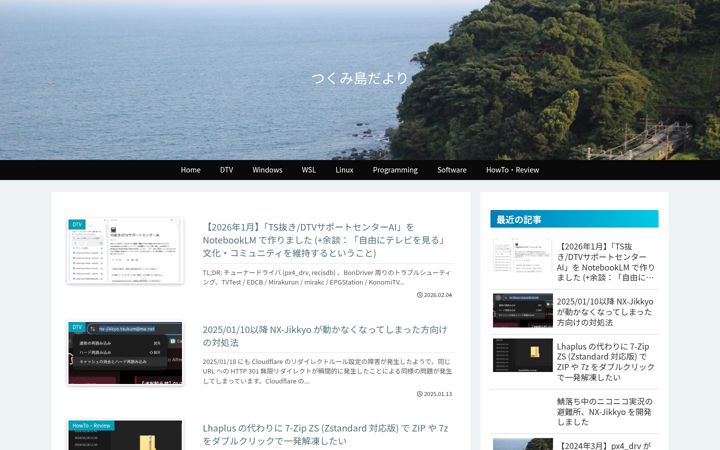Click the excerpt starting 2025/01/18 にも Cloudflare

point(327,371)
